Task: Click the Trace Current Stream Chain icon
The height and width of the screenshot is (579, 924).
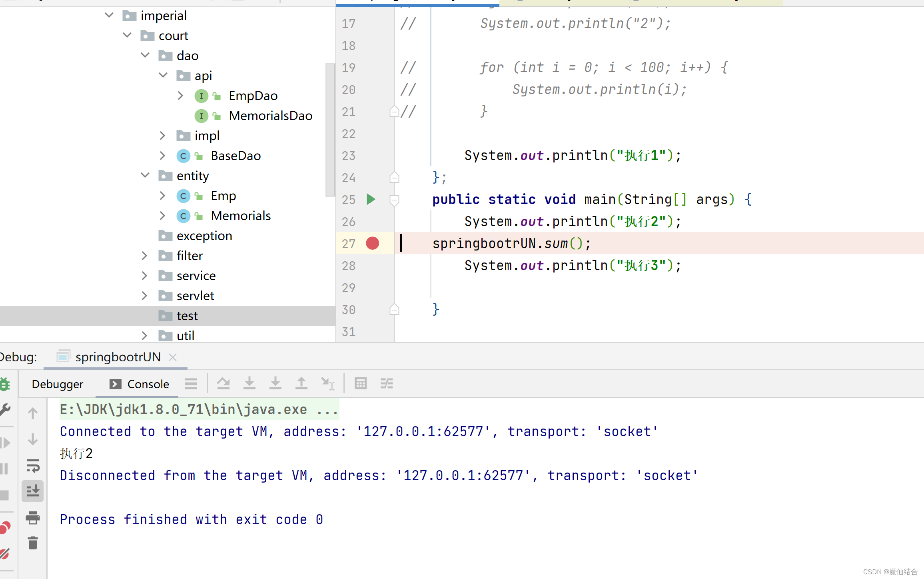Action: [x=386, y=384]
